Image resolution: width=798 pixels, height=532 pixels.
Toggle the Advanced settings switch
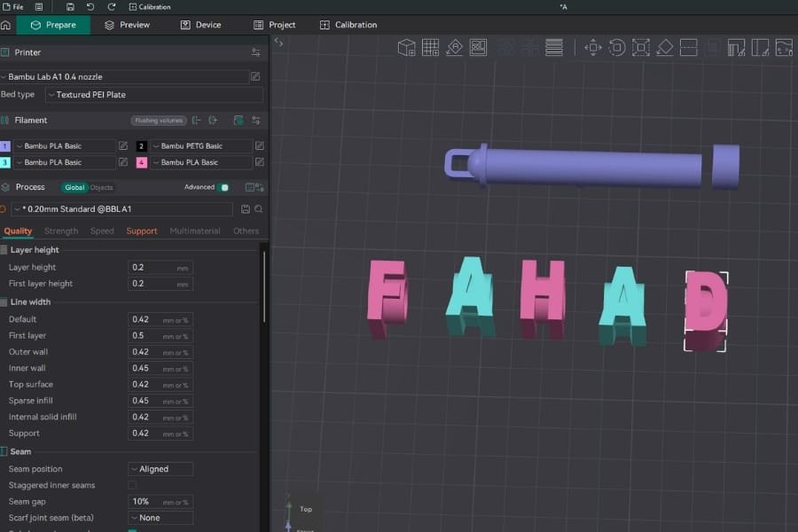tap(223, 187)
